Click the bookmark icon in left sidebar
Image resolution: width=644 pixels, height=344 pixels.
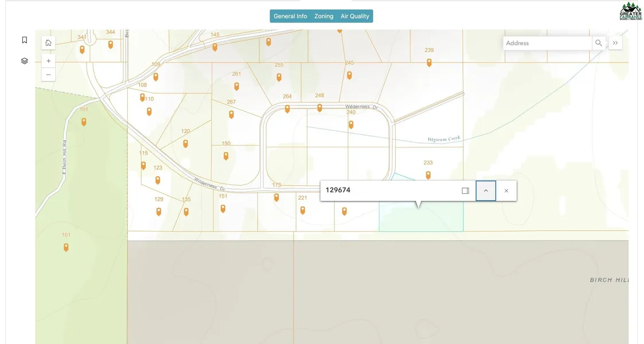point(24,40)
